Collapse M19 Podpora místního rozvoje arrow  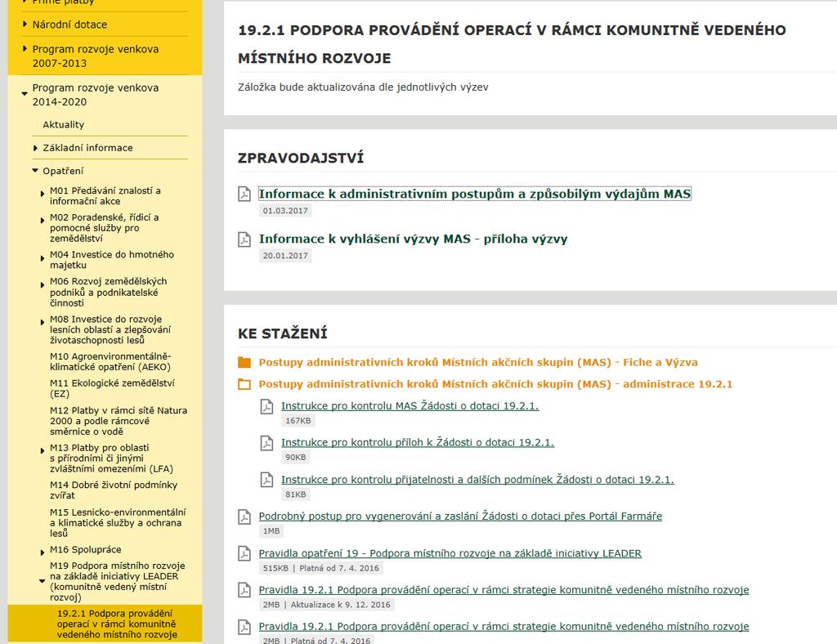43,581
